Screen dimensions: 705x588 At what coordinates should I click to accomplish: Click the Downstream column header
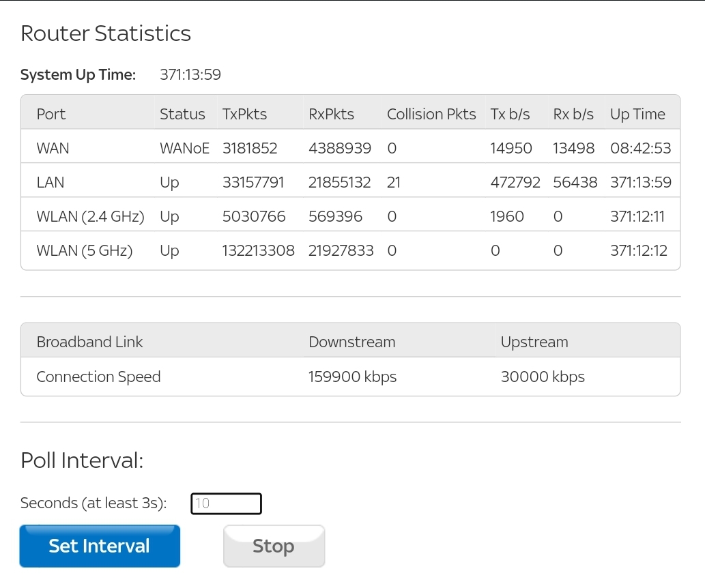pos(351,341)
